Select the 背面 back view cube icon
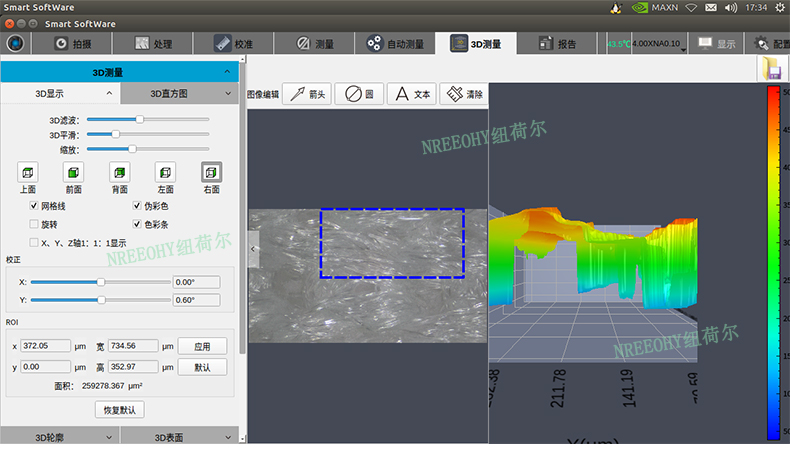The height and width of the screenshot is (452, 790). 119,172
